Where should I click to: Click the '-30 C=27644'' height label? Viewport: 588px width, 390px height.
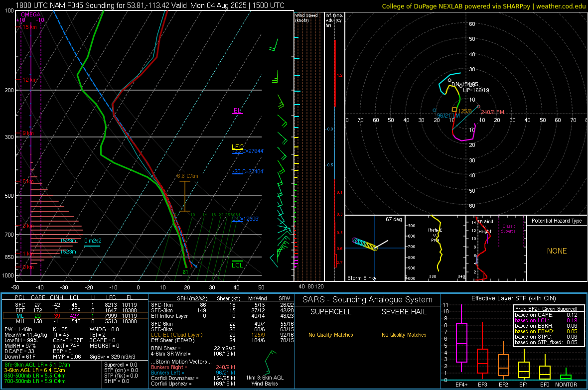click(x=248, y=151)
